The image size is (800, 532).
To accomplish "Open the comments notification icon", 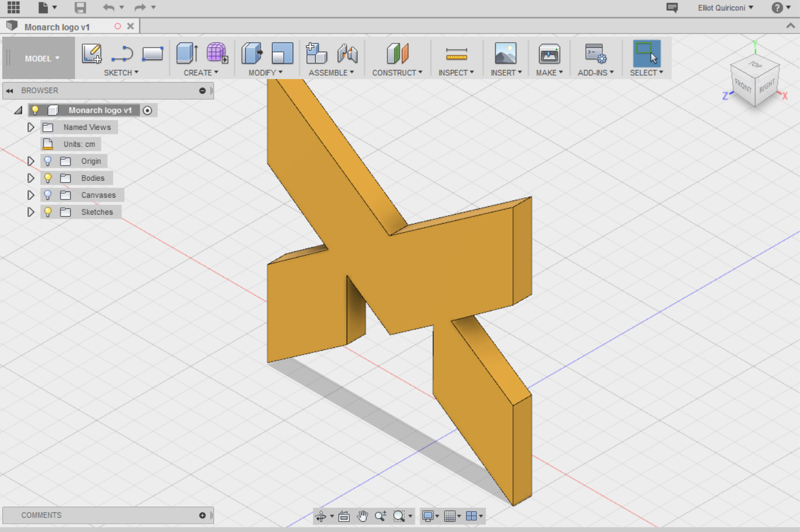I will click(x=672, y=7).
